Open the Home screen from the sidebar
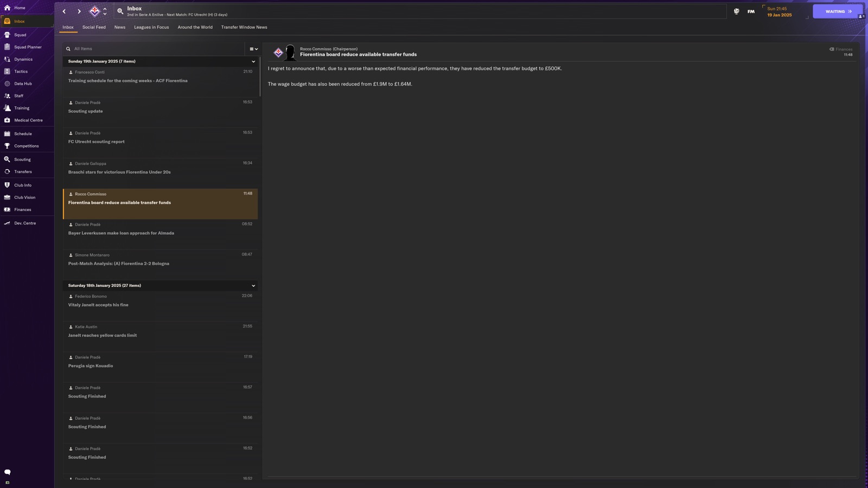Image resolution: width=868 pixels, height=488 pixels. tap(27, 8)
